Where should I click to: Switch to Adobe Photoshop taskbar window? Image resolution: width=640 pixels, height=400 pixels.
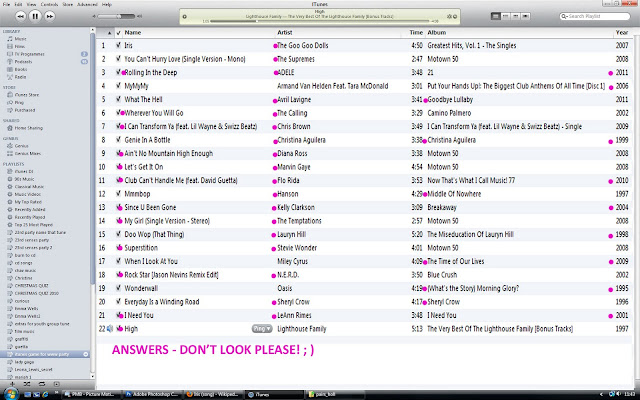[151, 394]
